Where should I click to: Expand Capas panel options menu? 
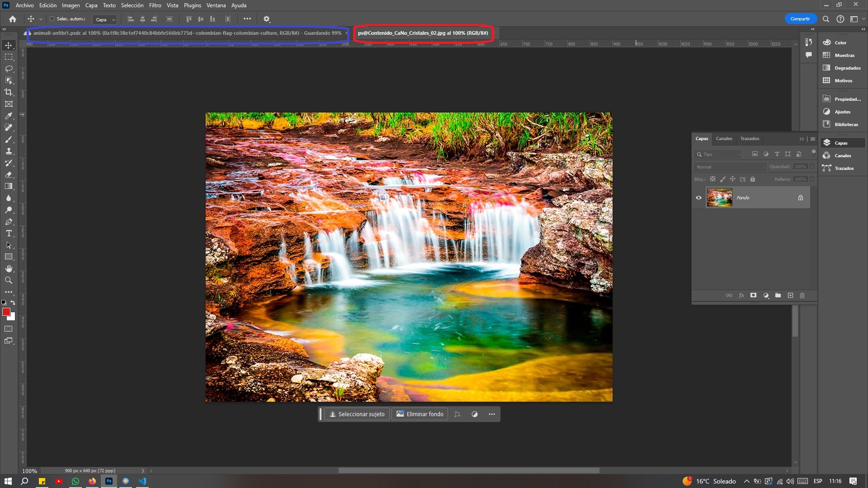(812, 138)
